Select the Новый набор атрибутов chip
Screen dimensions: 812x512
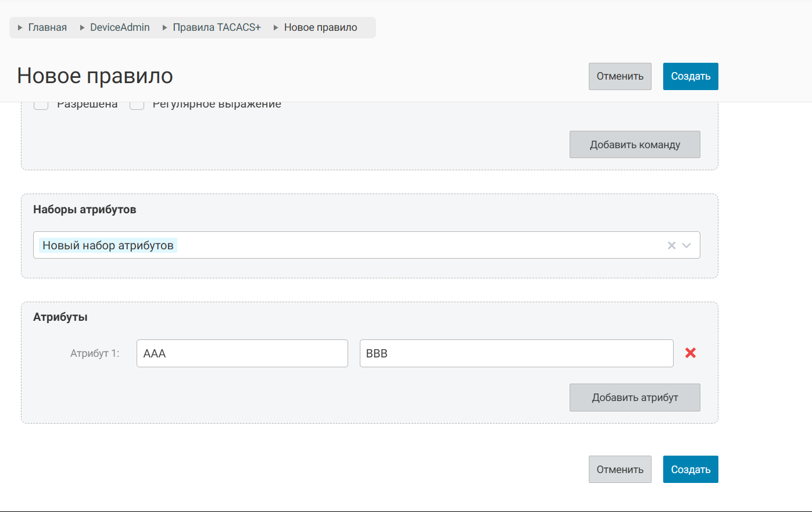108,245
